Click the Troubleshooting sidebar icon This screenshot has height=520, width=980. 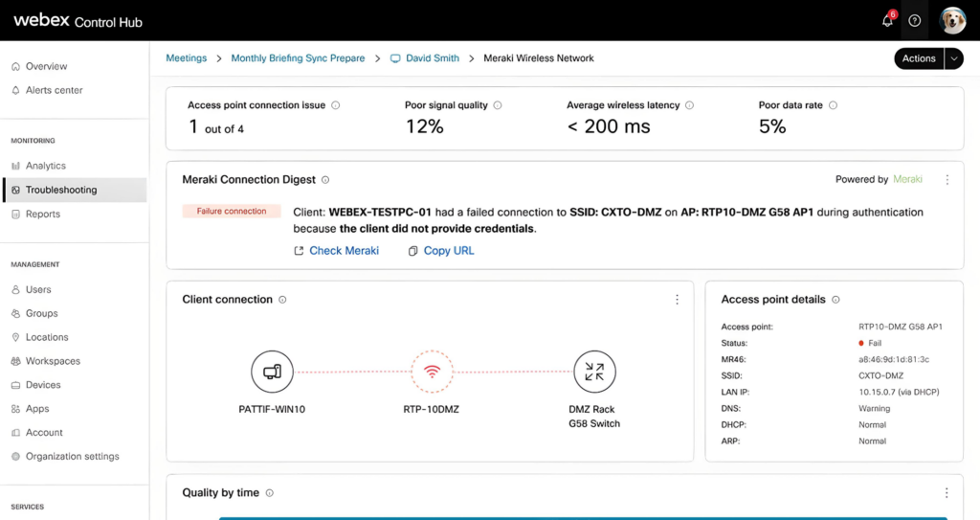click(x=15, y=190)
